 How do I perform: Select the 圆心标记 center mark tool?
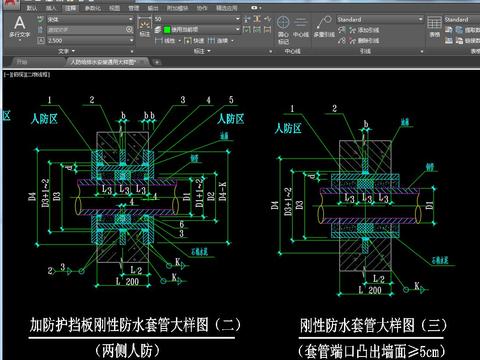(283, 29)
